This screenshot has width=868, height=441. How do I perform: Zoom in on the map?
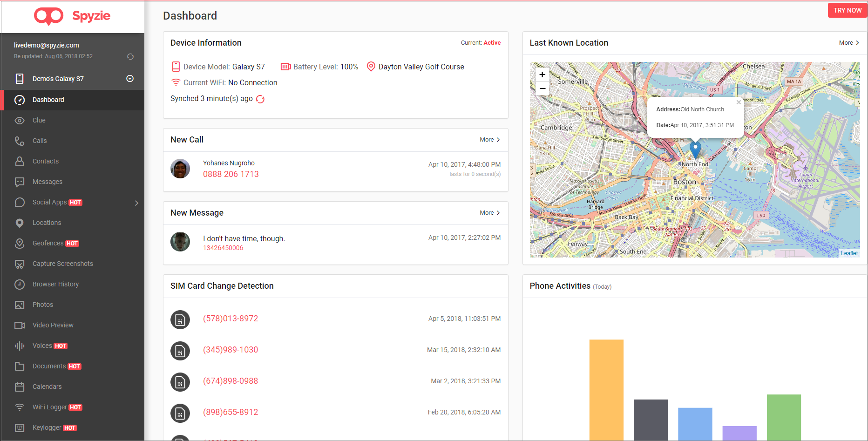542,75
